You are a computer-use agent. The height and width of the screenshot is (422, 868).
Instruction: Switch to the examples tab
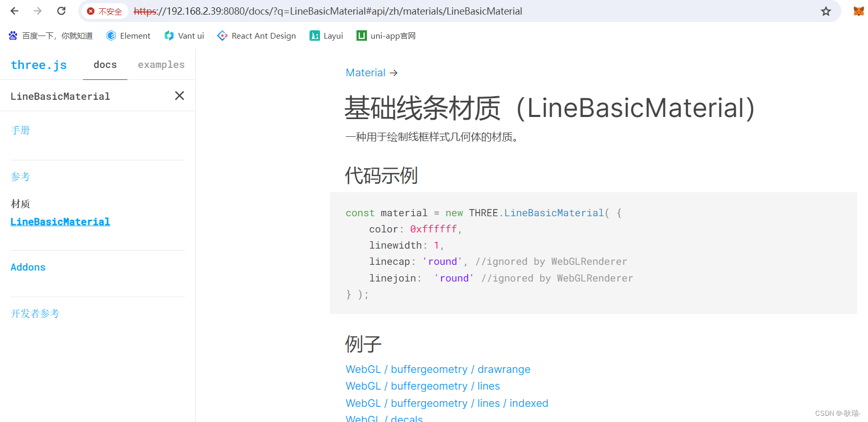pos(161,65)
